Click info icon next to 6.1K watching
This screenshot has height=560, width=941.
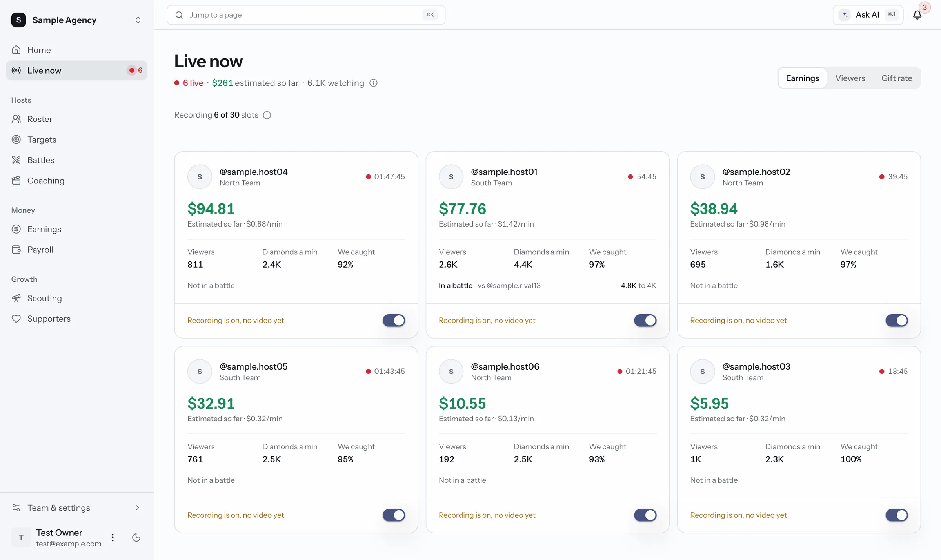(x=373, y=83)
